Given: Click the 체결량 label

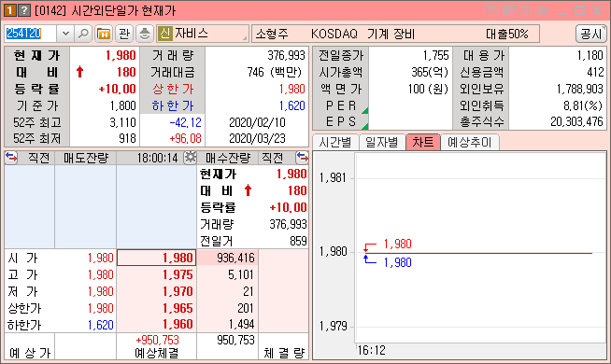Looking at the screenshot, I should tap(284, 354).
